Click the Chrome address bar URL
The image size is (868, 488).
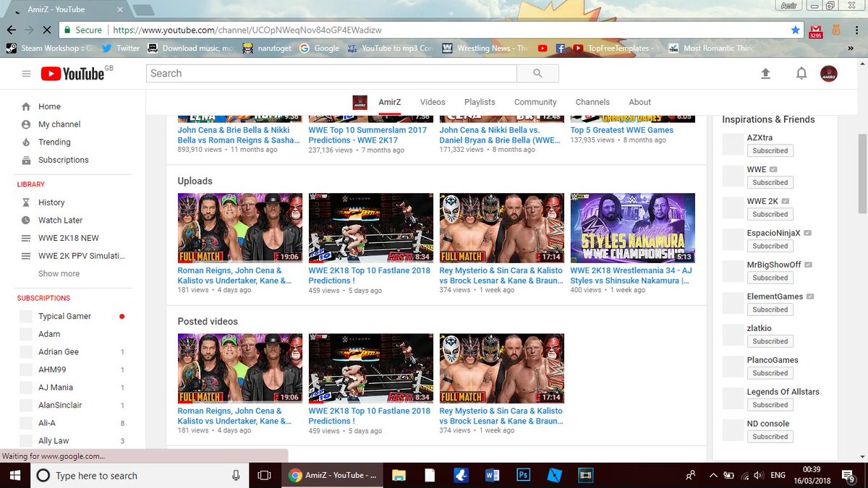(246, 30)
